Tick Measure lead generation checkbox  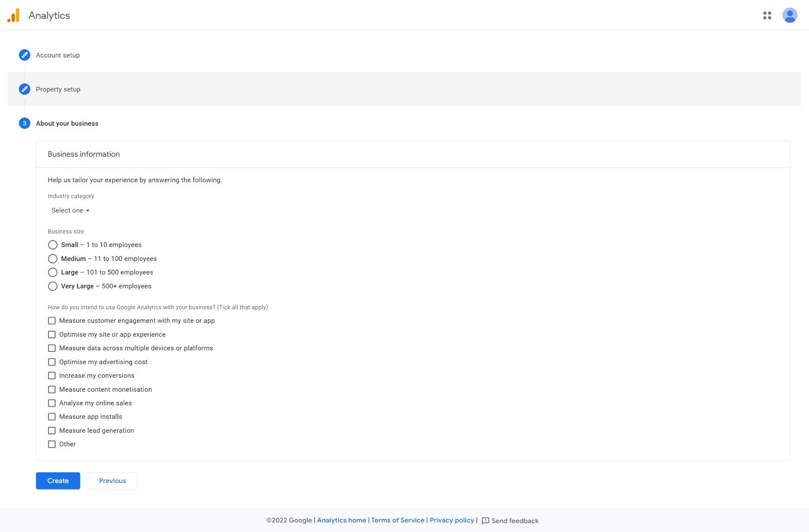52,430
